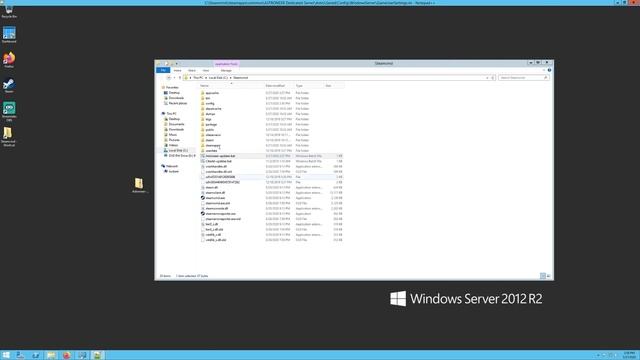Select the logs folder
640x360 pixels.
click(x=209, y=119)
